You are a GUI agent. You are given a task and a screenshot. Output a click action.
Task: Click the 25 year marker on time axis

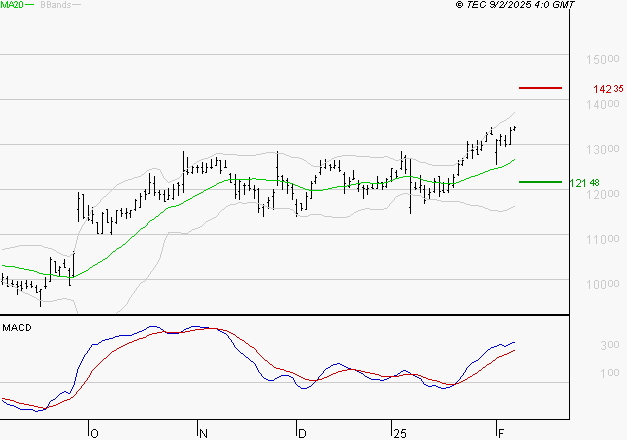point(400,434)
